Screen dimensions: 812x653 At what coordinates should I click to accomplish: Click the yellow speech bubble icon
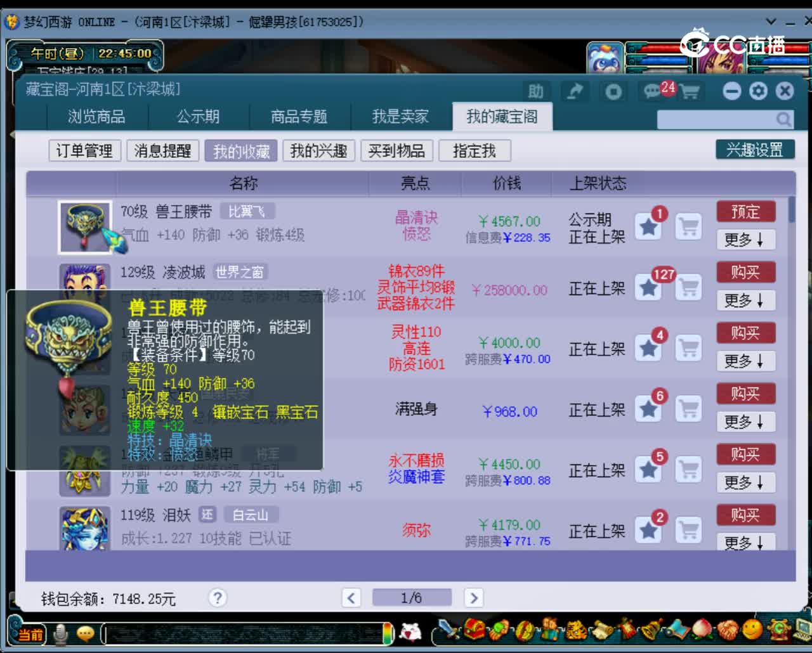point(85,633)
